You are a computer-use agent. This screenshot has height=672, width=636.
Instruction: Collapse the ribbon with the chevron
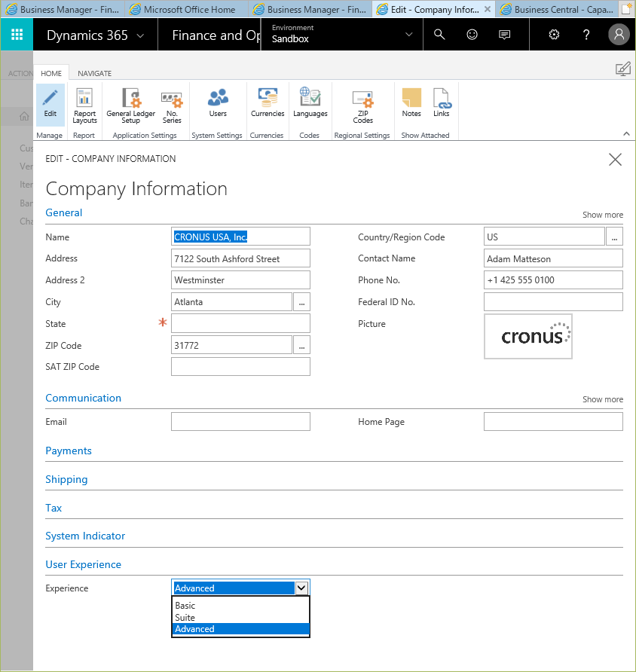[x=626, y=134]
